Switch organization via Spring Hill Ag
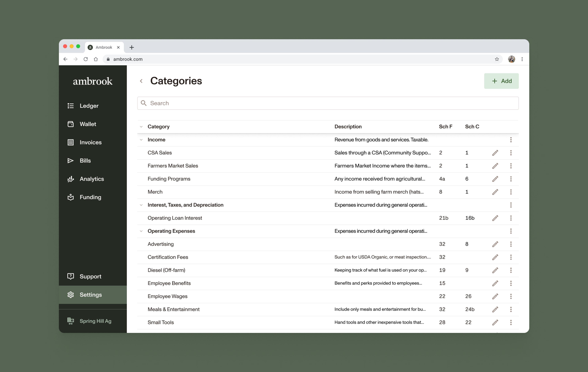 coord(95,321)
